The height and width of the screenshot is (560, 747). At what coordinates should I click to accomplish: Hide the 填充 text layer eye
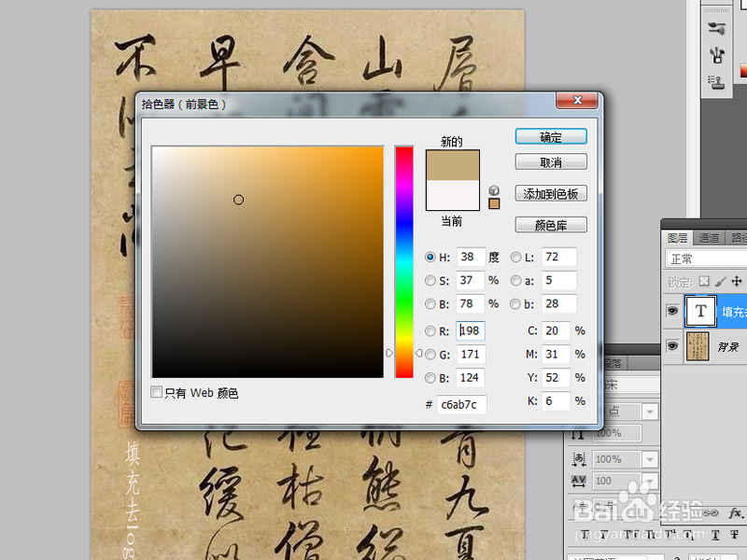coord(672,311)
